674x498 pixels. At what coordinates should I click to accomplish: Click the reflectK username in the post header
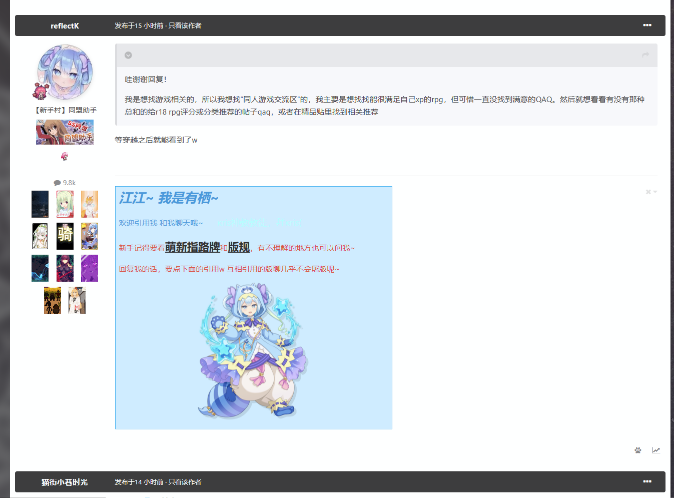(x=65, y=26)
